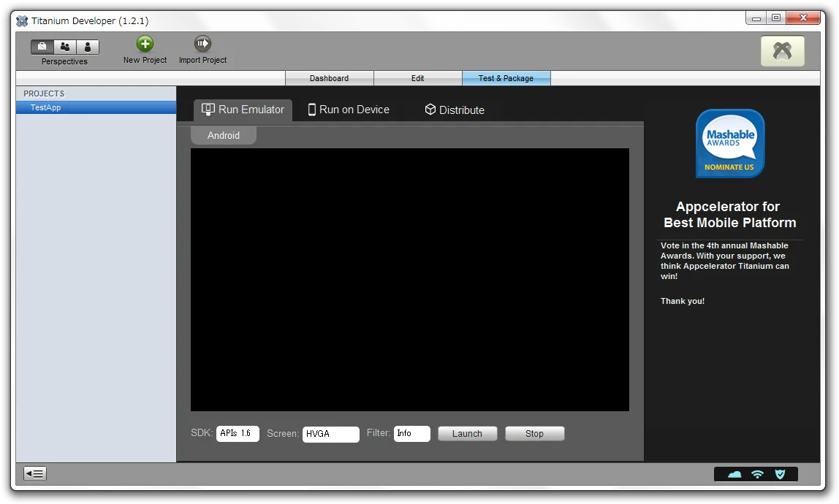This screenshot has width=839, height=504.
Task: Click the cloud status icon
Action: pyautogui.click(x=734, y=474)
